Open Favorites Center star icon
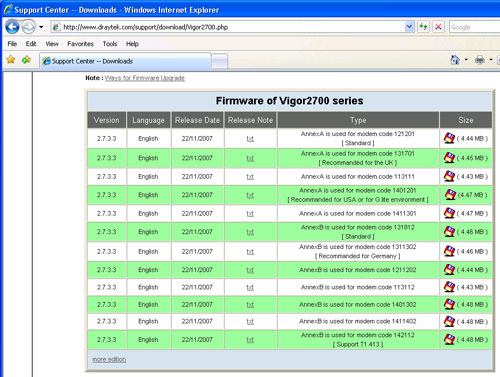 coord(11,60)
